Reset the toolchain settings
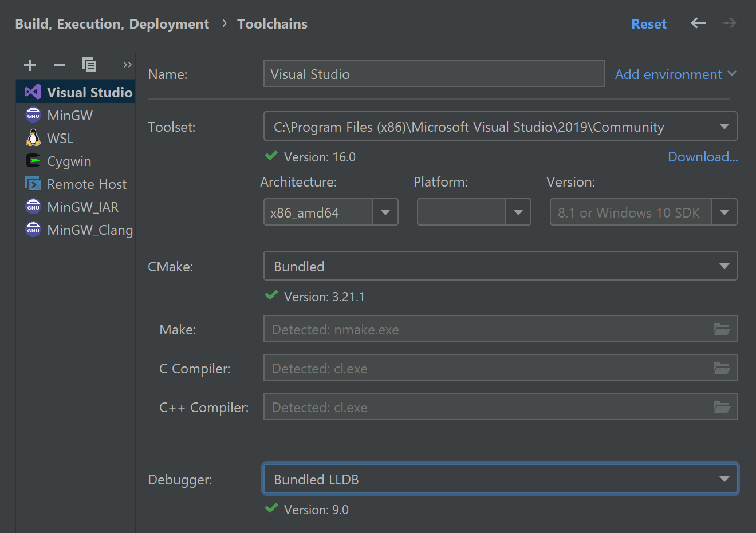Screen dimensions: 756x533 point(649,24)
